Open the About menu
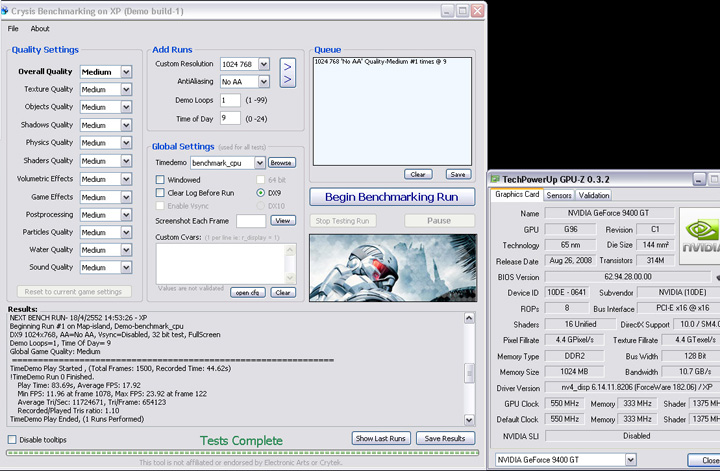The height and width of the screenshot is (471, 720). pos(40,28)
